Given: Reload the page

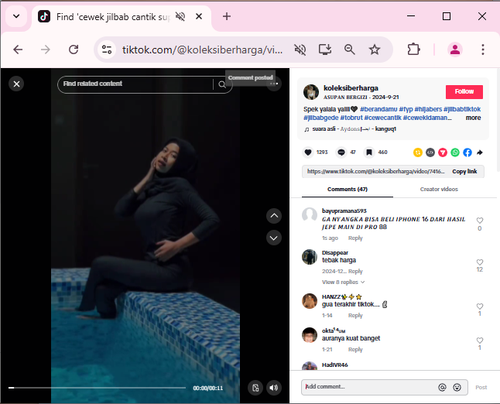Looking at the screenshot, I should tap(73, 50).
